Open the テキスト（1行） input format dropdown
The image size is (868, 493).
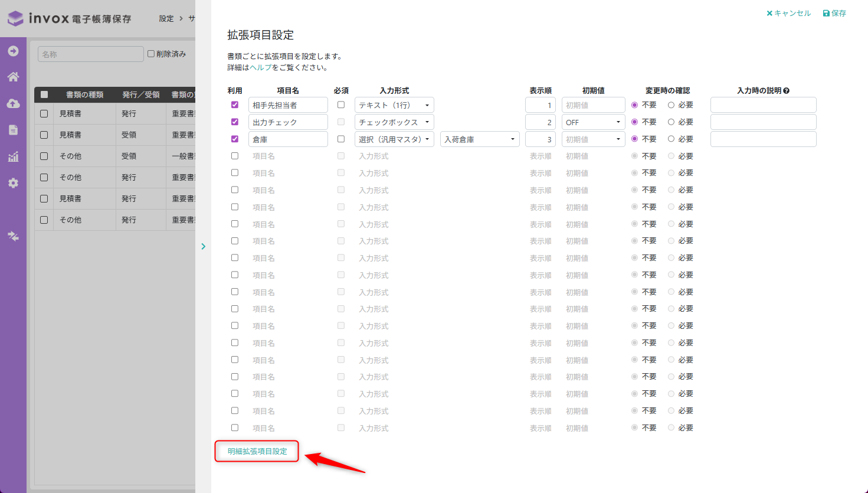[x=394, y=105]
